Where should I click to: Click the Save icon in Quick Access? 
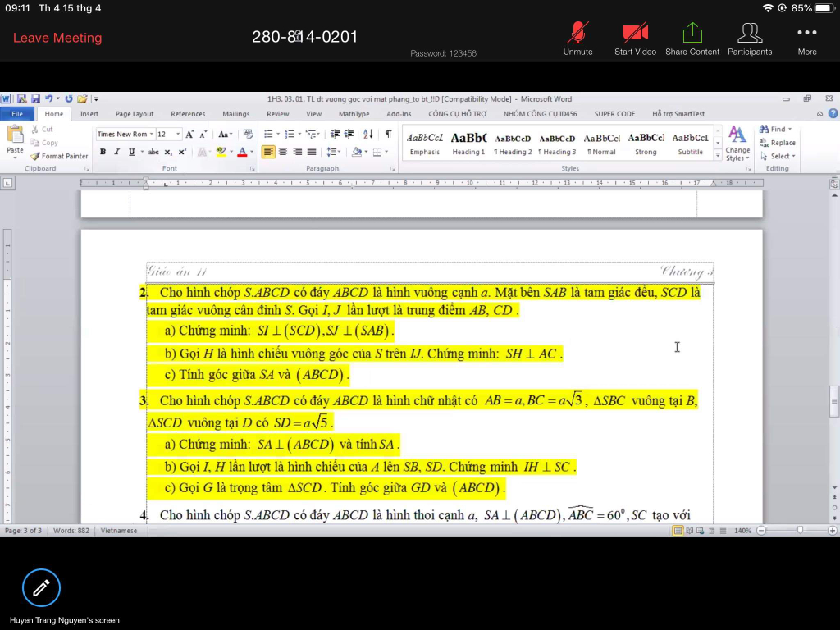click(35, 98)
